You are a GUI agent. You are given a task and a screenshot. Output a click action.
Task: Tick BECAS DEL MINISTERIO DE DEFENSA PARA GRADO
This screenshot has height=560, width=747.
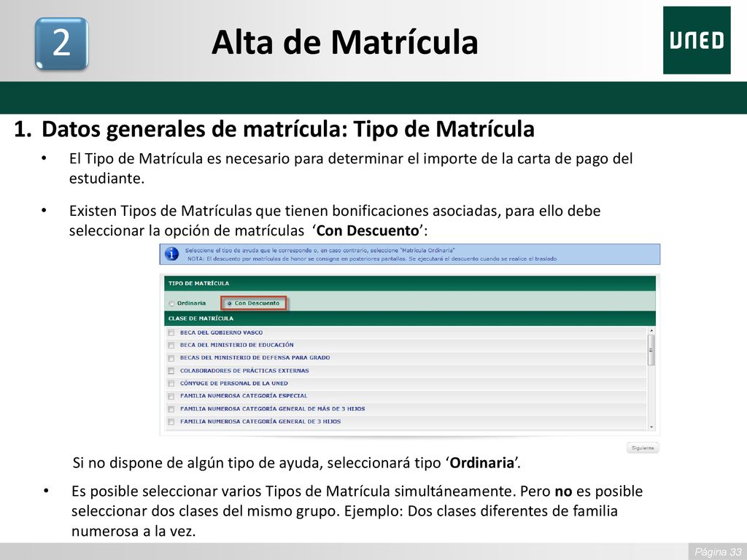point(171,358)
